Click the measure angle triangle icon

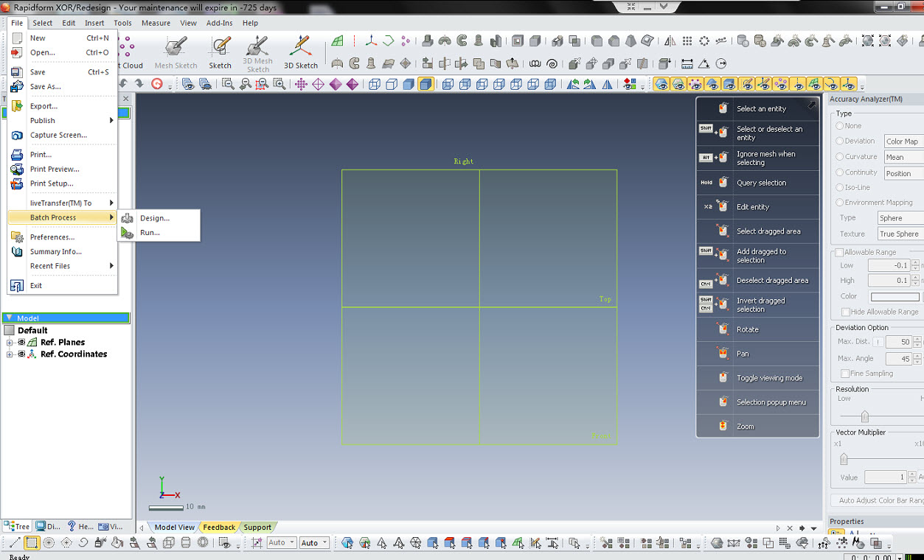click(x=704, y=64)
